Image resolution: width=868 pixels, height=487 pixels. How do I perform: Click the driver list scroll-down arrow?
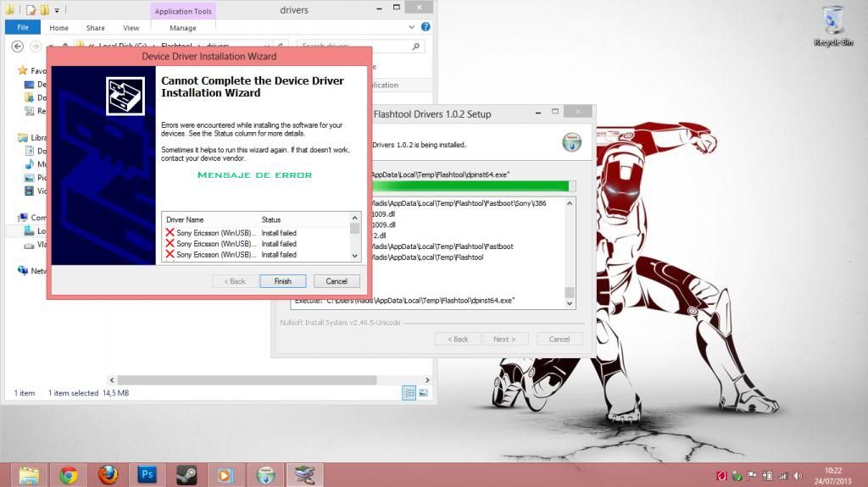[x=355, y=256]
